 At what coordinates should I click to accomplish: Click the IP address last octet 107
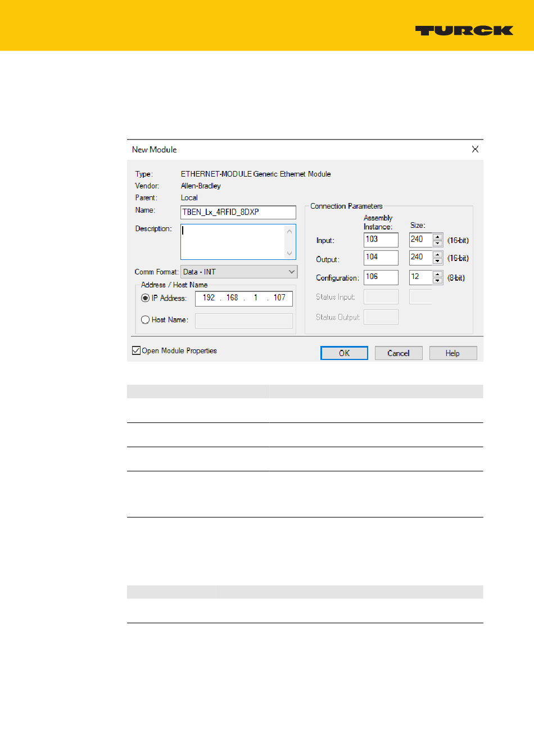[279, 298]
